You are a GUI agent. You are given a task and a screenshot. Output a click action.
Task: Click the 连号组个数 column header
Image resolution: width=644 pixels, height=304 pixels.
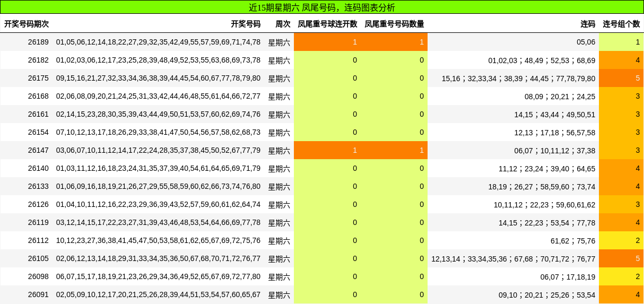[621, 24]
